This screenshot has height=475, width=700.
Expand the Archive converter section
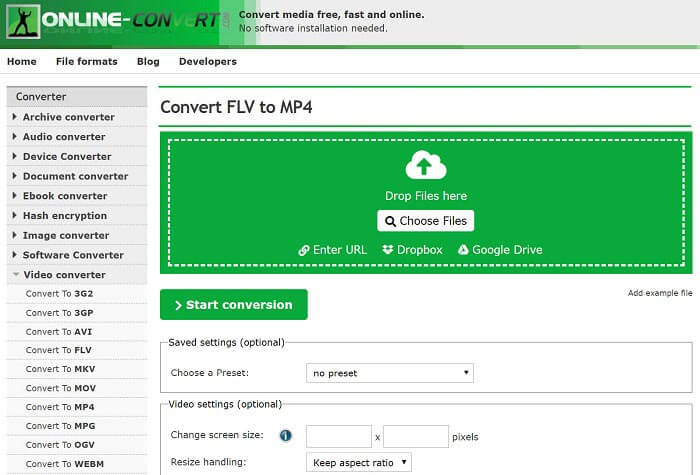68,117
